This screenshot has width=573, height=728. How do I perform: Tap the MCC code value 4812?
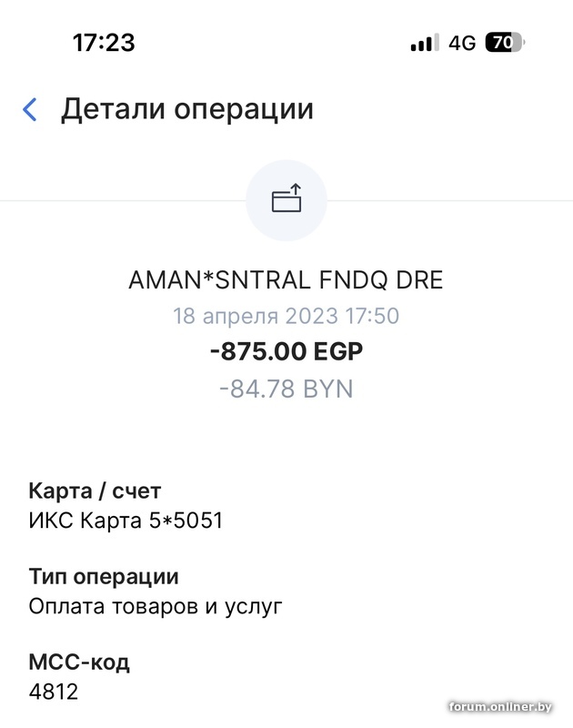[x=54, y=692]
